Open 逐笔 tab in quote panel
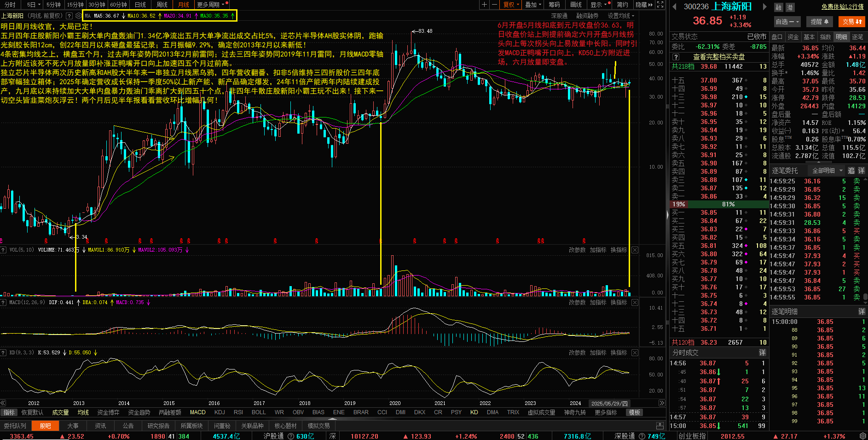The height and width of the screenshot is (440, 868). (857, 37)
